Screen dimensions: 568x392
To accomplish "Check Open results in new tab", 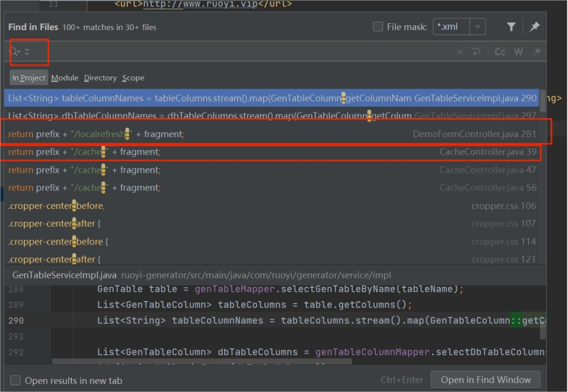I will [15, 380].
